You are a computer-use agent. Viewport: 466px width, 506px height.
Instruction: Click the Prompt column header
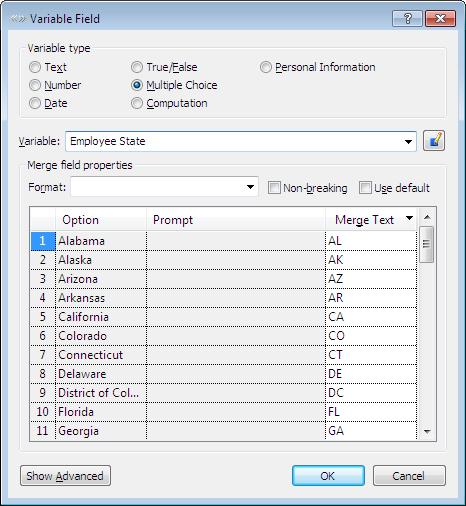tap(236, 220)
